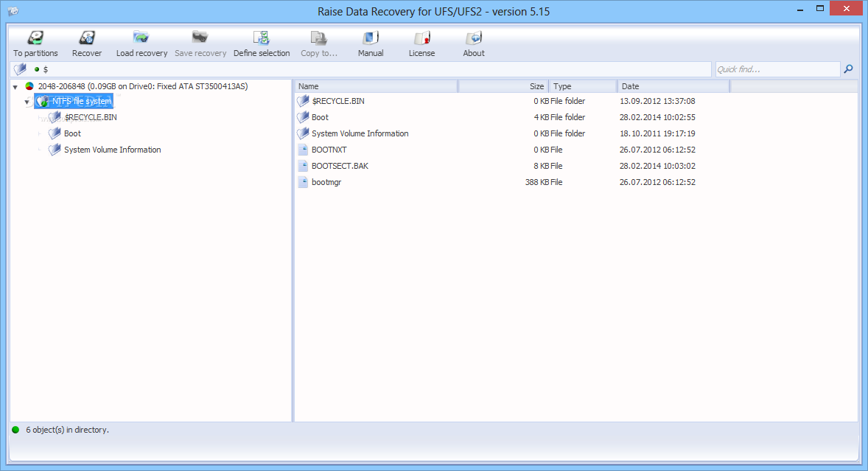The image size is (868, 471).
Task: Open the Load recovery tool
Action: pyautogui.click(x=141, y=38)
